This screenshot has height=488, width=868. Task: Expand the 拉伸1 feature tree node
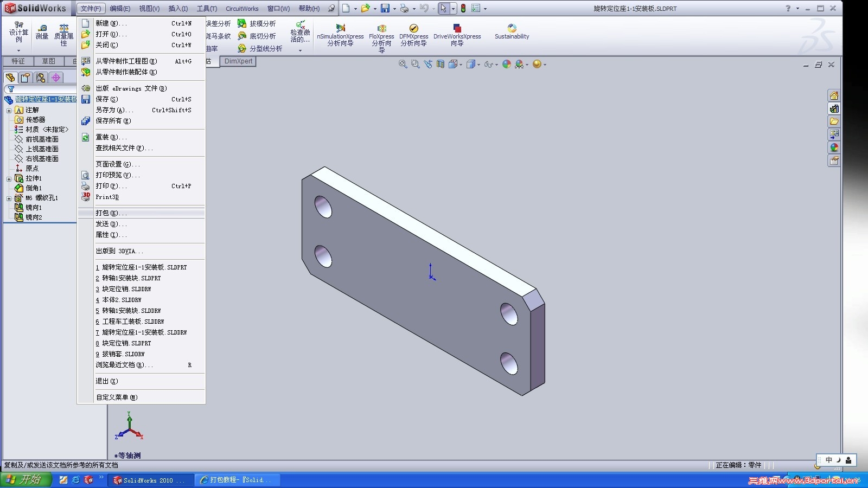pos(9,178)
